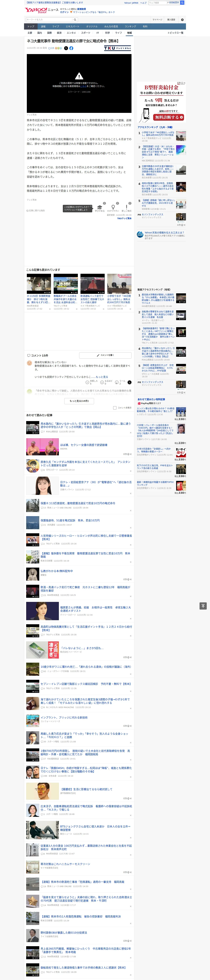Open 保護猫虐待、51歳を略式起訴 article

pyautogui.click(x=70, y=520)
